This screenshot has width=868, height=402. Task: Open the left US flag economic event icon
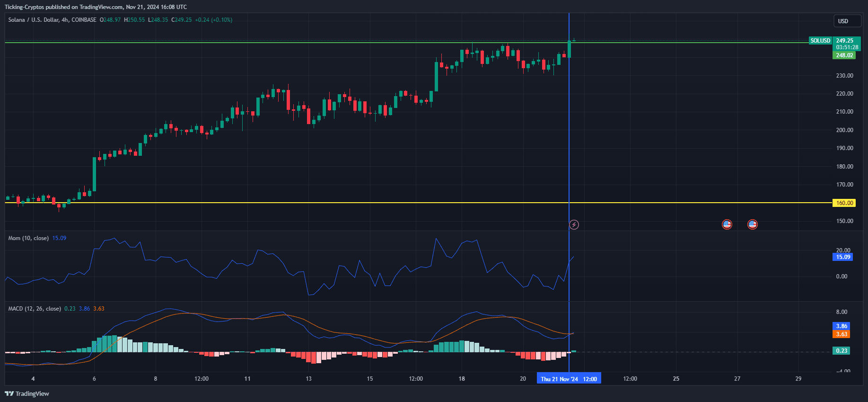click(727, 224)
